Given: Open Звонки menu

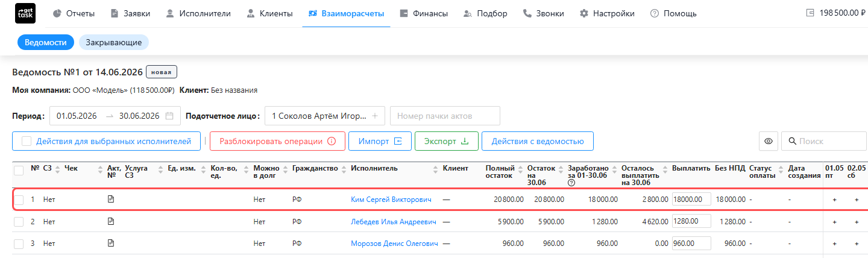Looking at the screenshot, I should 544,13.
